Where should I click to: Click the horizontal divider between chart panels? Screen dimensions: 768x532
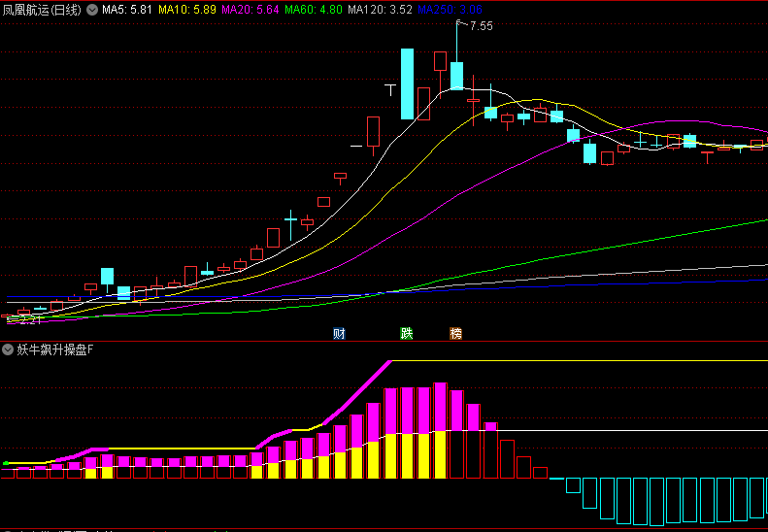tap(384, 341)
